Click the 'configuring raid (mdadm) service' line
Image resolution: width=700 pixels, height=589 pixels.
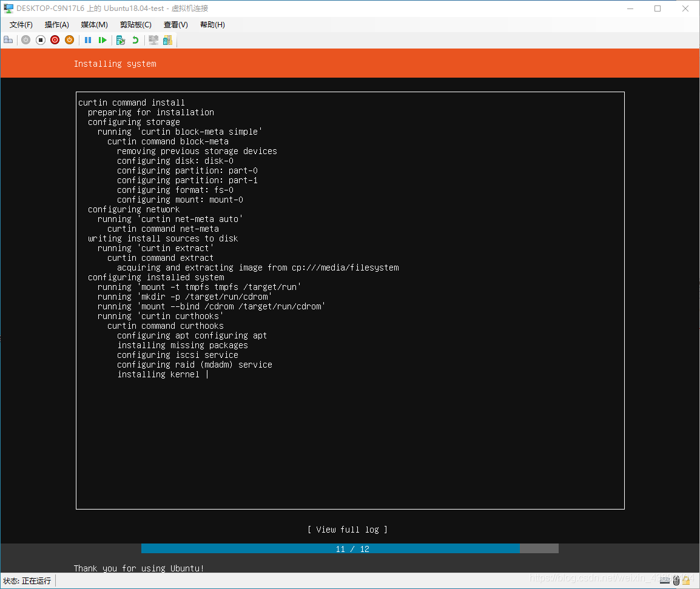click(195, 365)
